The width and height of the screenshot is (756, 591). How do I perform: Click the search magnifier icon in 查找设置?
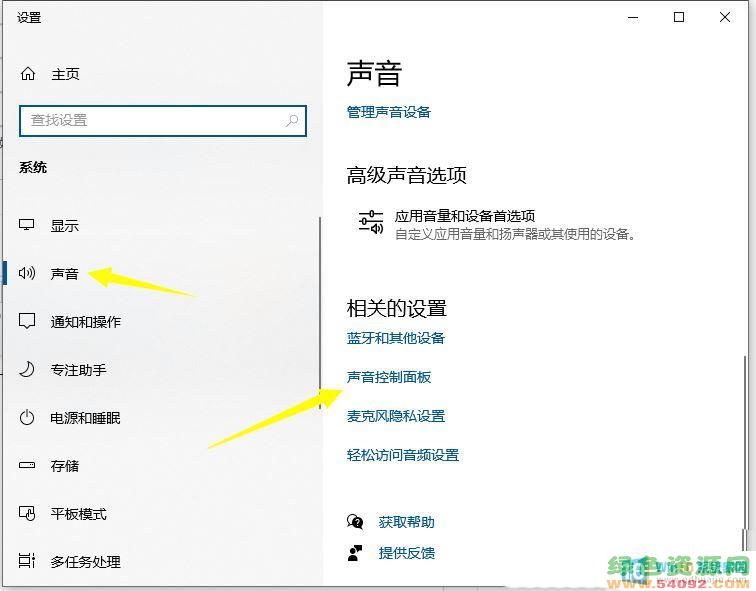tap(292, 121)
